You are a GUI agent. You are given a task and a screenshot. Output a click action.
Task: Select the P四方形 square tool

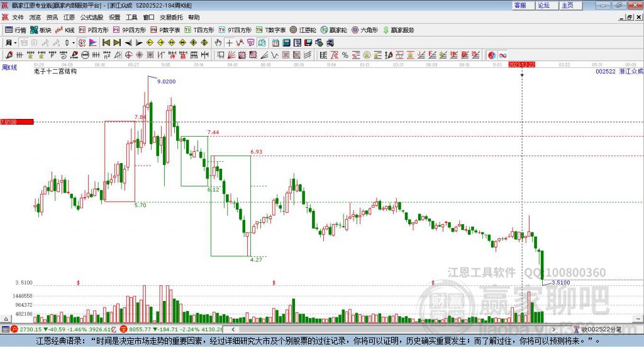tap(93, 30)
